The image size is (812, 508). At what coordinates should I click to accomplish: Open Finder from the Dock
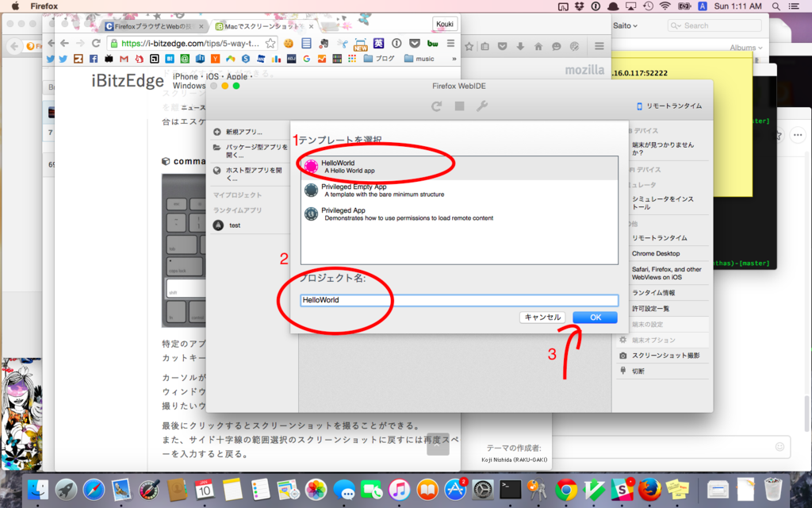(37, 489)
